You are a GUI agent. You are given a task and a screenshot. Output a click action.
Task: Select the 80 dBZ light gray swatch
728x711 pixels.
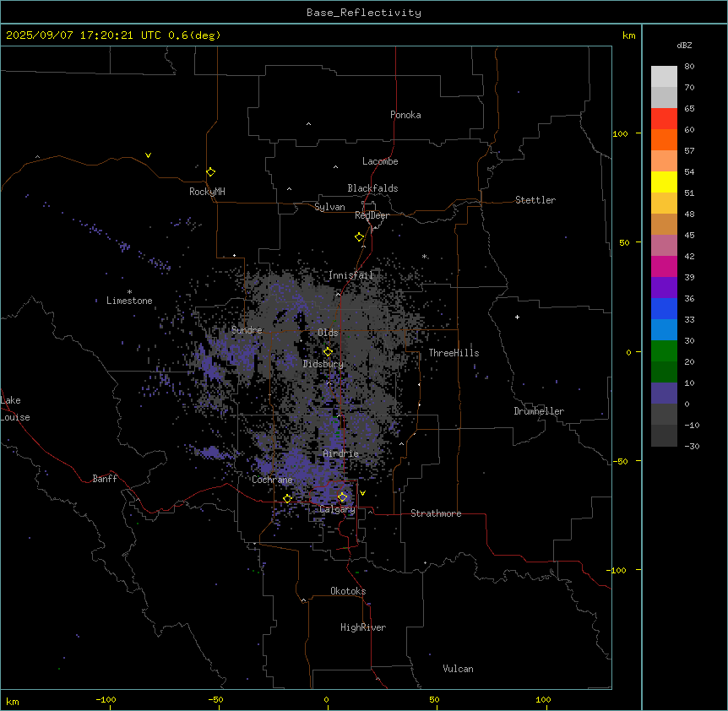pyautogui.click(x=664, y=76)
